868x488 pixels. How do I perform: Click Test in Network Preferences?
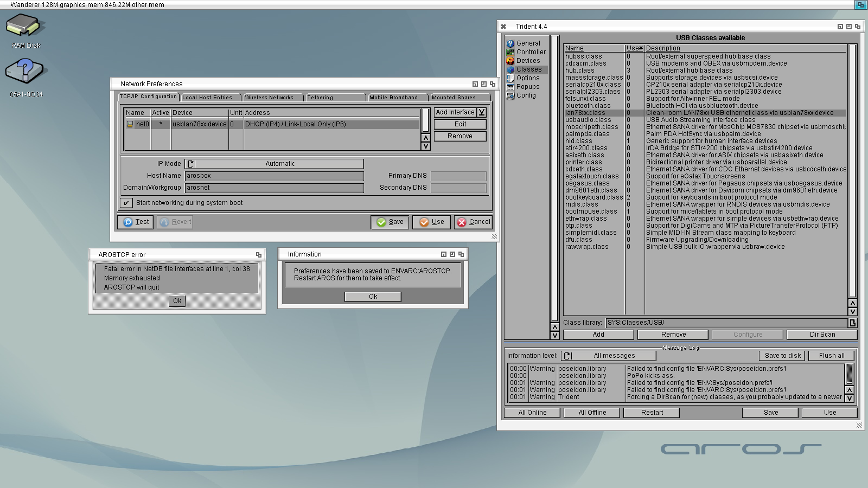tap(136, 222)
